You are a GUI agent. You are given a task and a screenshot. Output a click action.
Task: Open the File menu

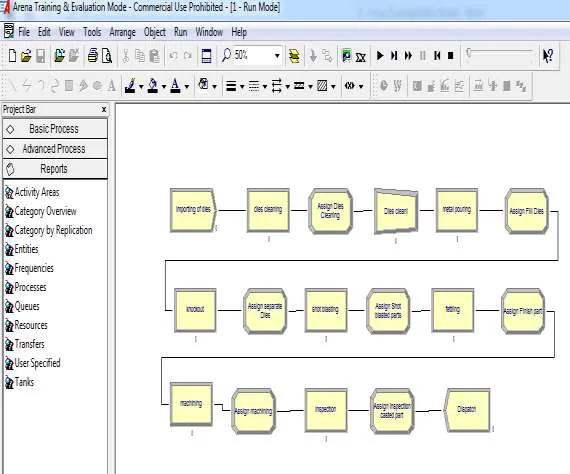(24, 32)
